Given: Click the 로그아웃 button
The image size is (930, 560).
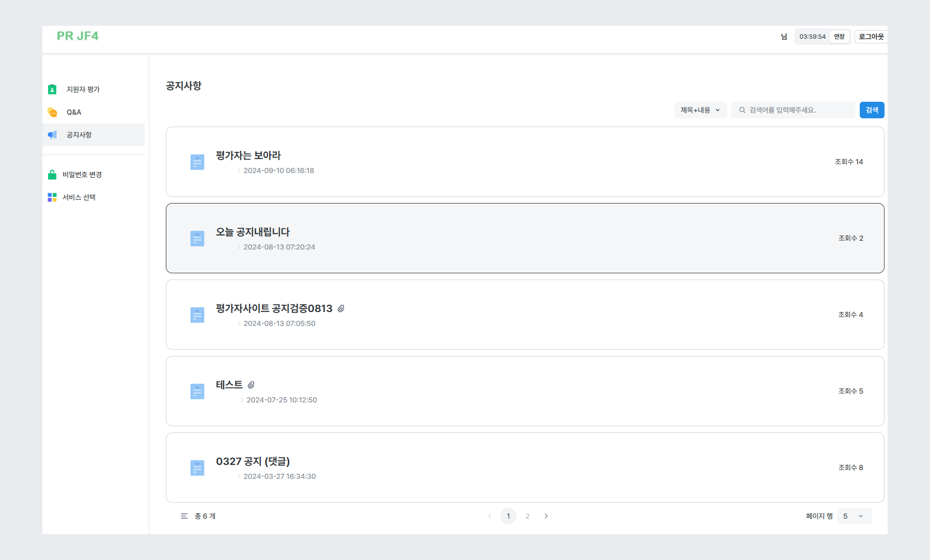Looking at the screenshot, I should coord(871,37).
